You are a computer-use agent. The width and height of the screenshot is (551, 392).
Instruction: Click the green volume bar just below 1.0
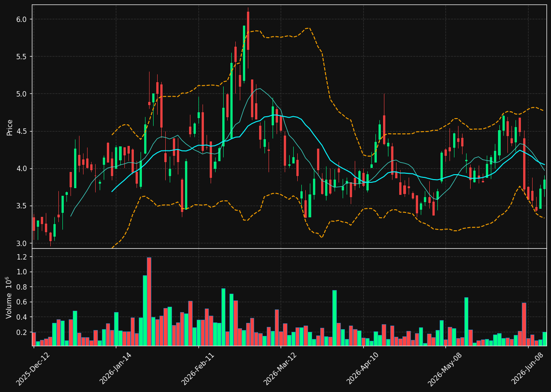click(145, 310)
